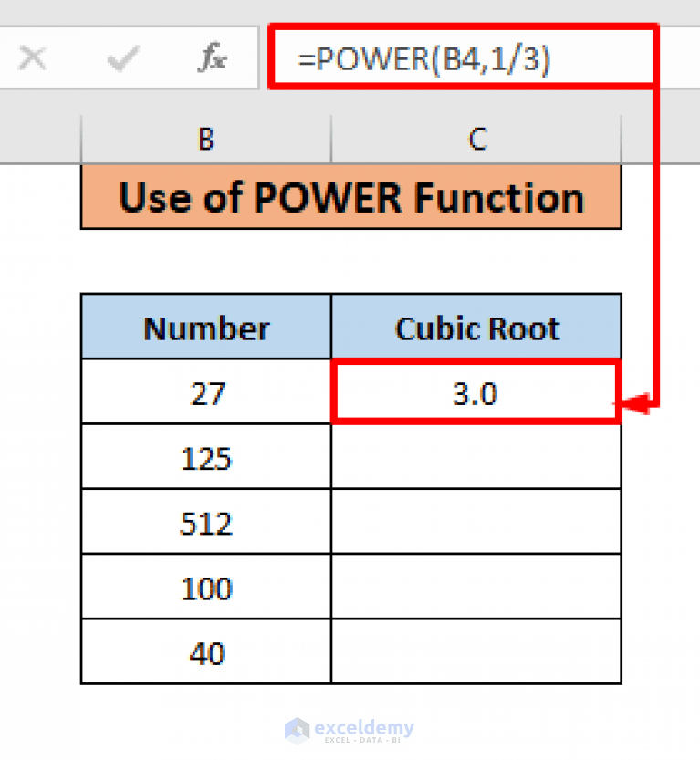Select the cell containing 27

(206, 391)
